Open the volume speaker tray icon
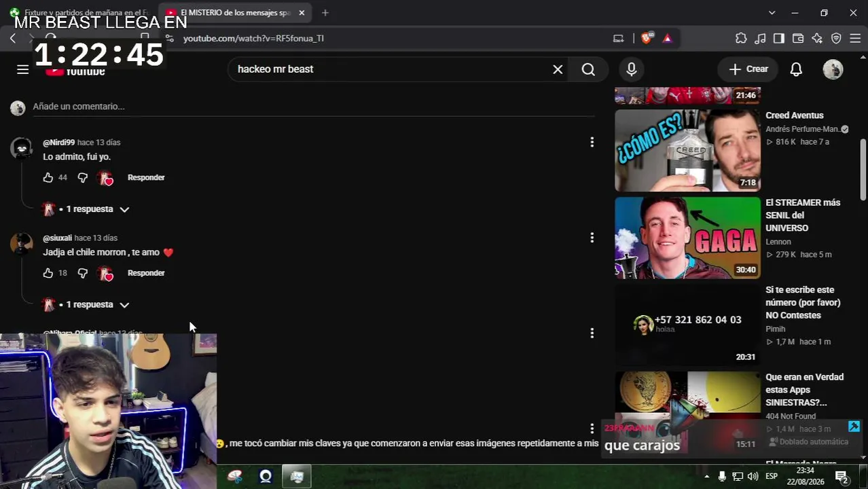Image resolution: width=868 pixels, height=489 pixels. [x=753, y=477]
